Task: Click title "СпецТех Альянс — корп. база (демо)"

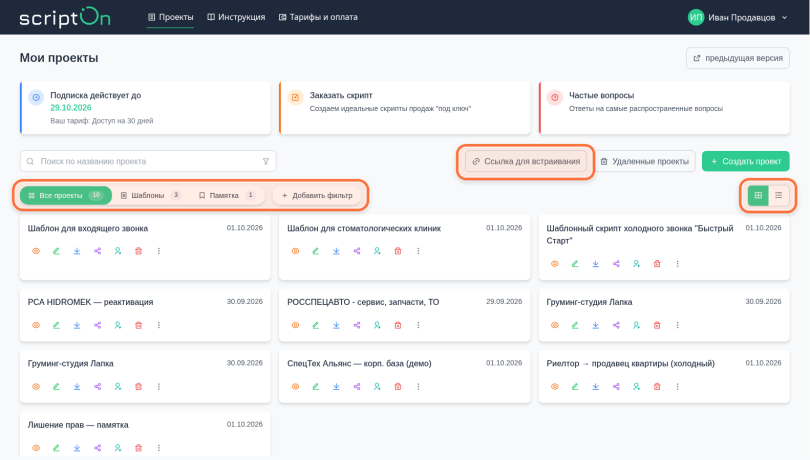Action: click(359, 363)
